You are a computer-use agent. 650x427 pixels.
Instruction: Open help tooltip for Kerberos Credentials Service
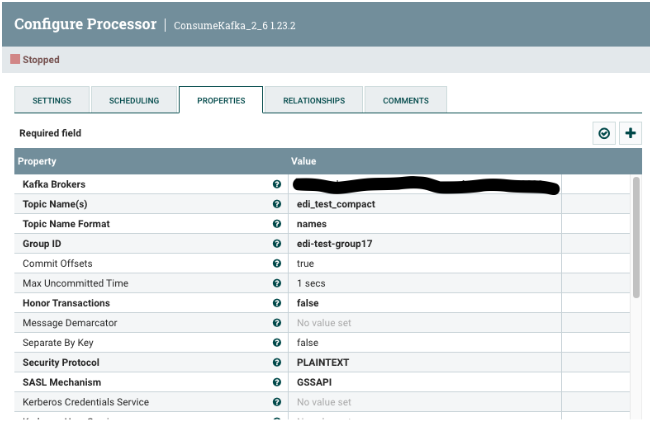point(277,402)
